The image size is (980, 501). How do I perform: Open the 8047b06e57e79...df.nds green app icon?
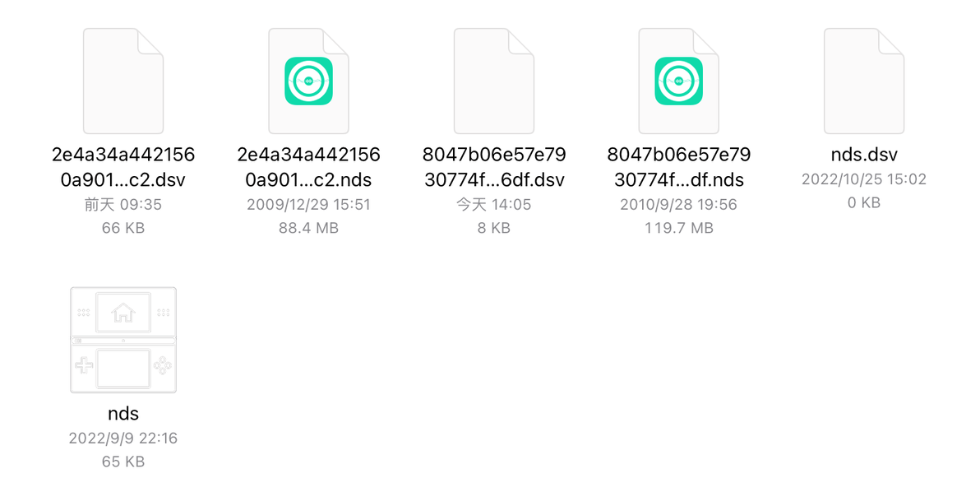pyautogui.click(x=679, y=81)
